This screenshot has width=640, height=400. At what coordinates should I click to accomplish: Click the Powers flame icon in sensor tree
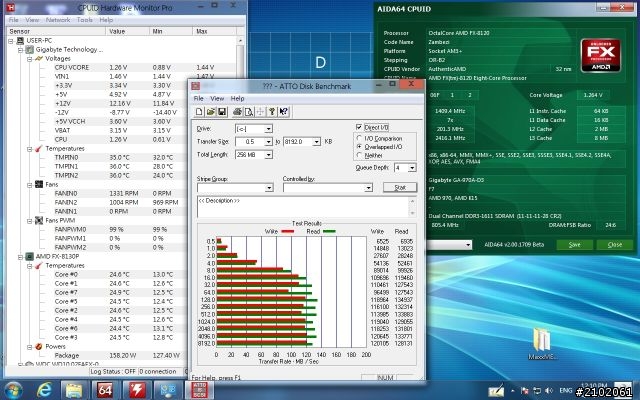[39, 347]
